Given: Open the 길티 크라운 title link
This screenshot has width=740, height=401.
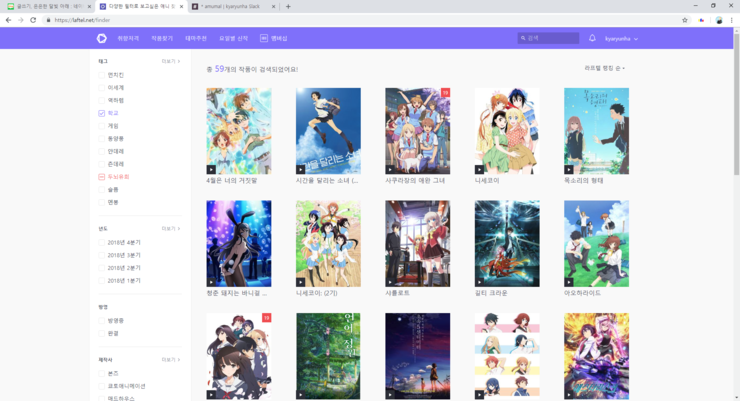Looking at the screenshot, I should (491, 293).
